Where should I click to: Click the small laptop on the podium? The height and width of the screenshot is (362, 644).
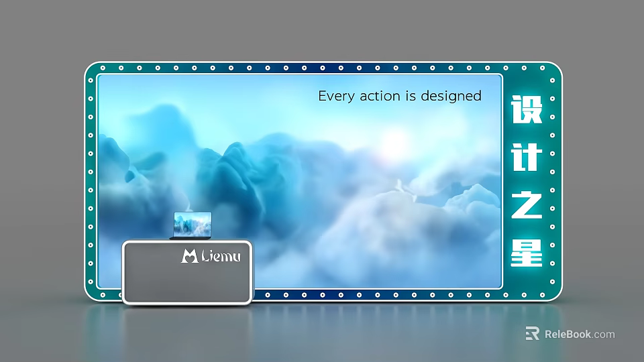(193, 225)
